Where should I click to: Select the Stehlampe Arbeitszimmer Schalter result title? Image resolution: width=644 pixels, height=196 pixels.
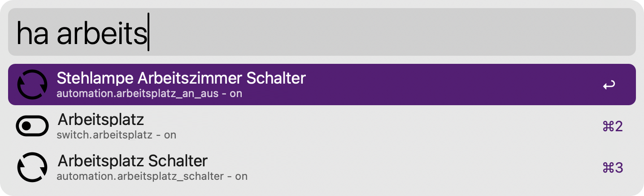[181, 78]
